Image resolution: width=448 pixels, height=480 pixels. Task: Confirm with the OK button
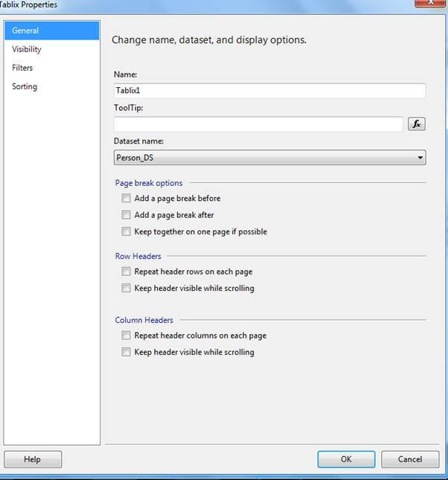[x=346, y=459]
